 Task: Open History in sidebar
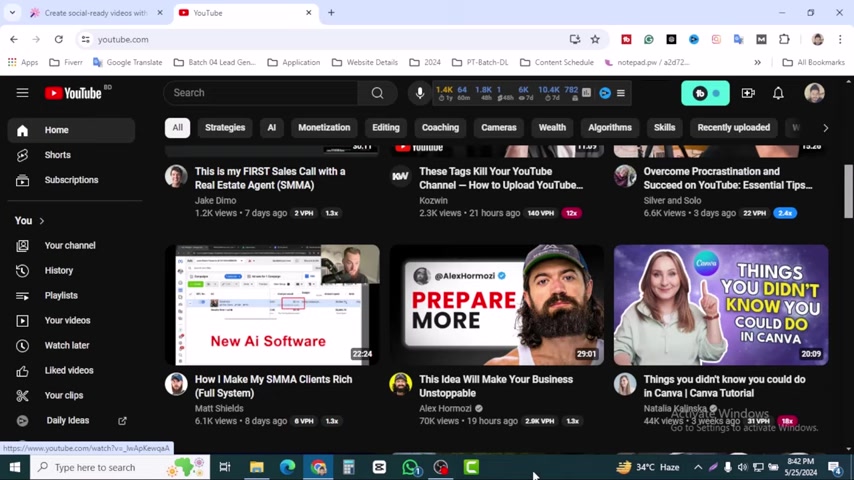point(71,271)
